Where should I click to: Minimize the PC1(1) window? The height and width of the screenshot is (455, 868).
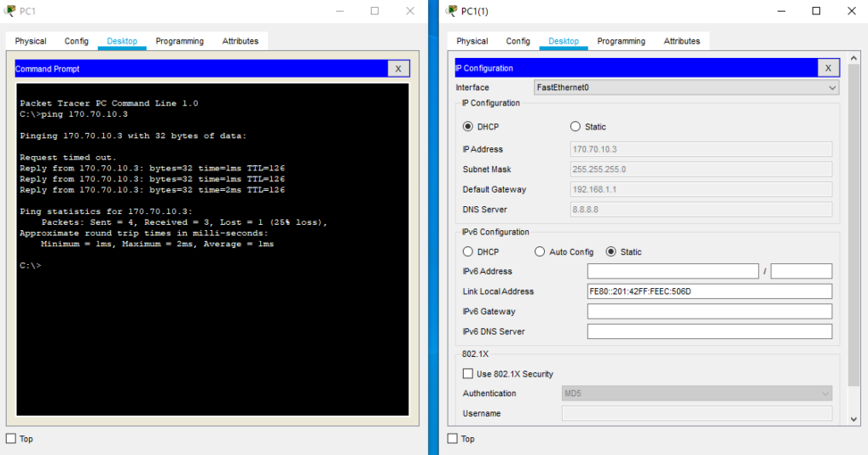(781, 11)
